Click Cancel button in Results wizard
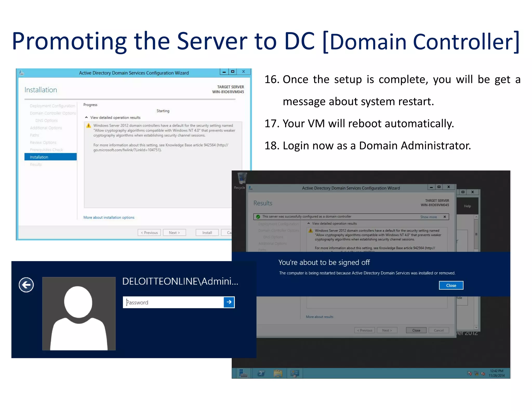Viewport: 532px width, 411px height. click(x=439, y=330)
